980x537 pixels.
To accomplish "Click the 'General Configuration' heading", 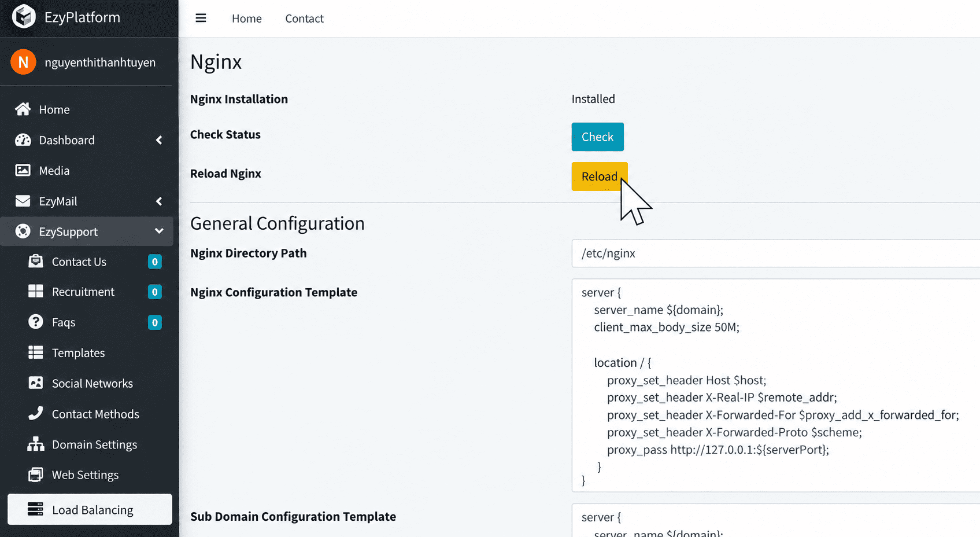I will (278, 223).
